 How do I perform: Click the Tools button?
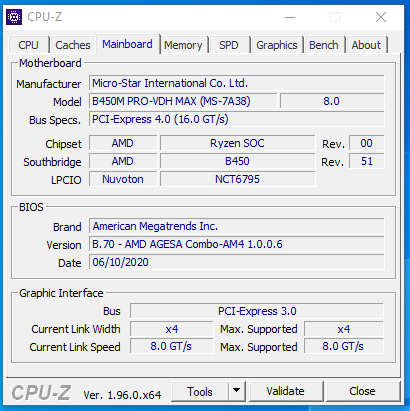coord(200,391)
